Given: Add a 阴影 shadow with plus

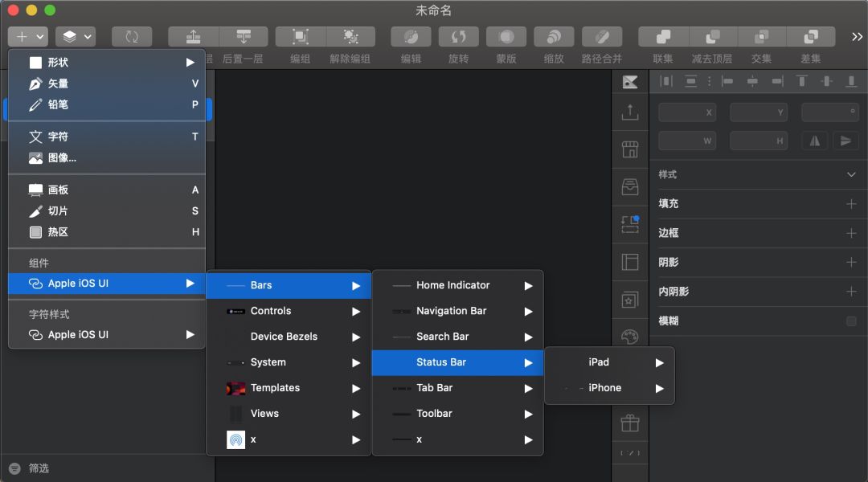Looking at the screenshot, I should pos(851,262).
